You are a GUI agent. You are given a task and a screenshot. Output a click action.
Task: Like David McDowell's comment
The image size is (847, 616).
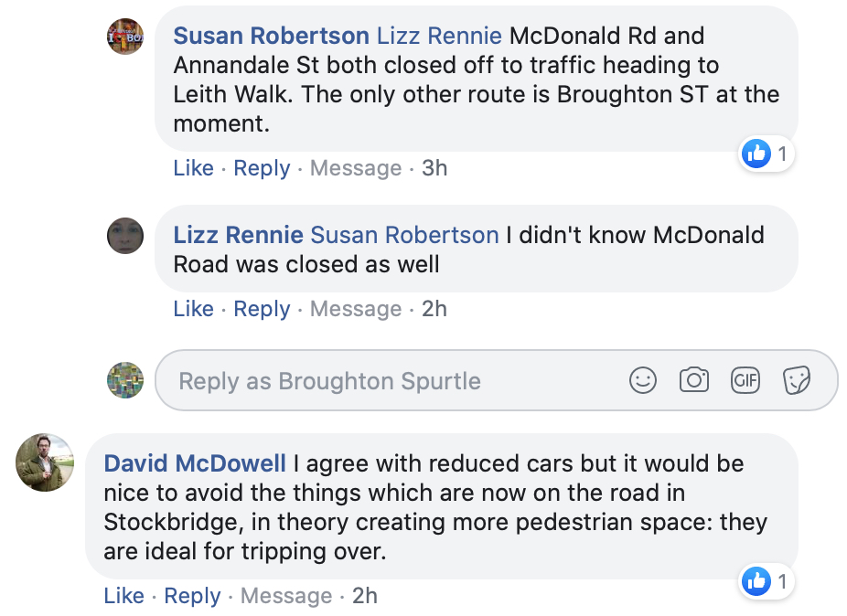pyautogui.click(x=123, y=596)
